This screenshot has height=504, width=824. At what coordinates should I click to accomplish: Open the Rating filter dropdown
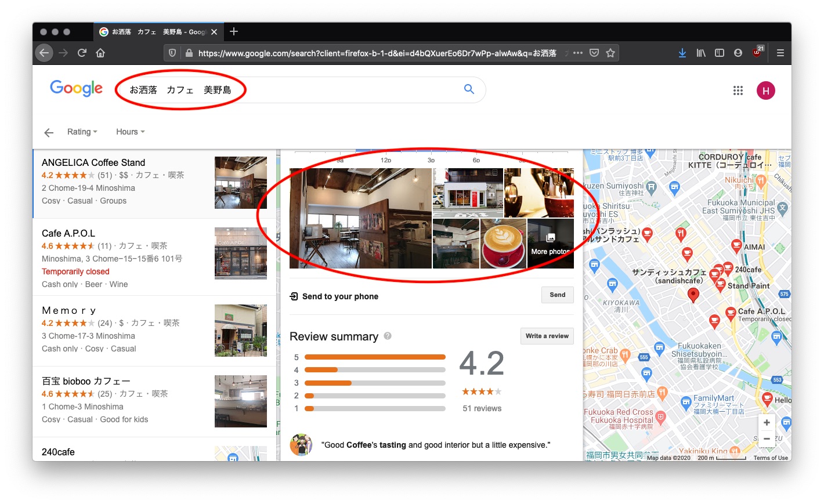pyautogui.click(x=82, y=132)
